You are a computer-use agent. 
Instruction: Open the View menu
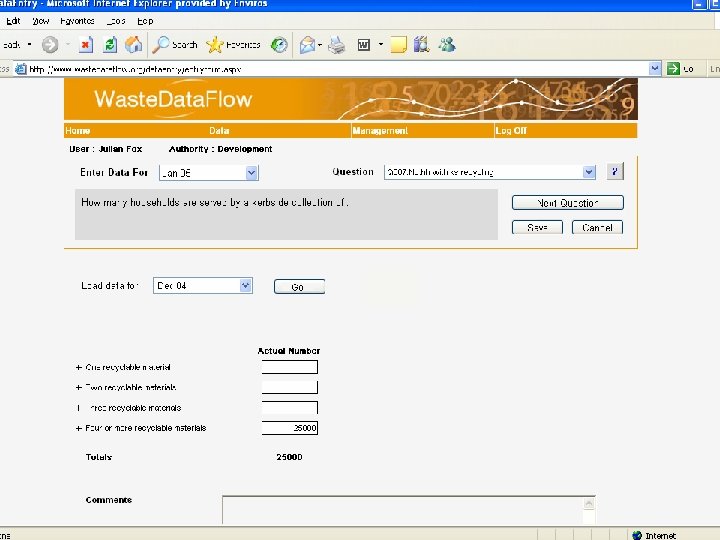point(40,21)
